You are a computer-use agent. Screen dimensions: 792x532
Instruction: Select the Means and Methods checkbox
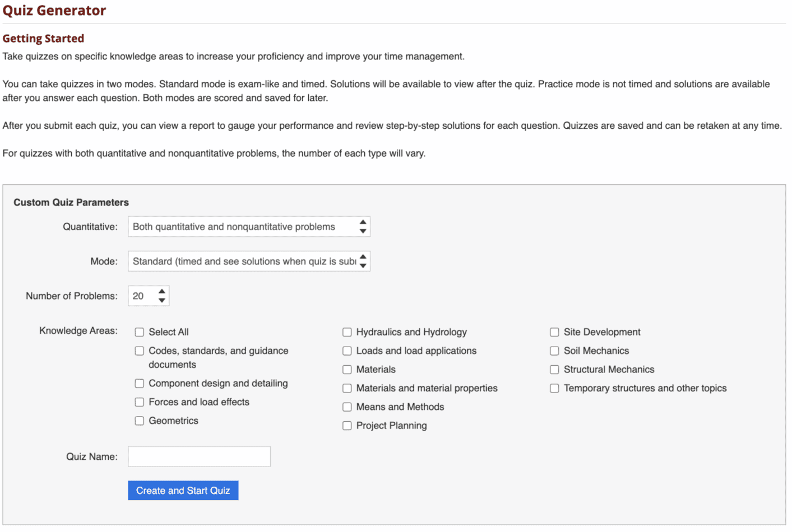346,407
